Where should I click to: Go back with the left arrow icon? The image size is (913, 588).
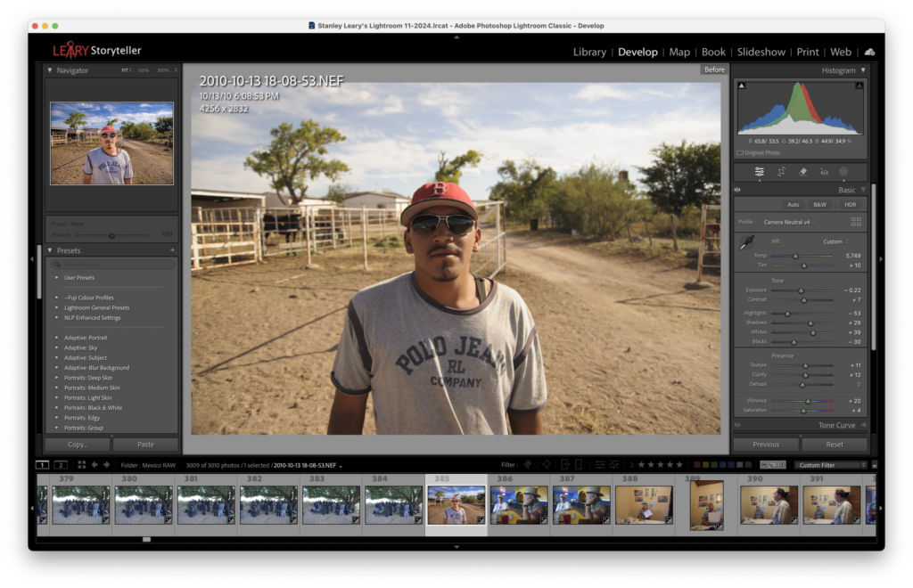click(95, 465)
